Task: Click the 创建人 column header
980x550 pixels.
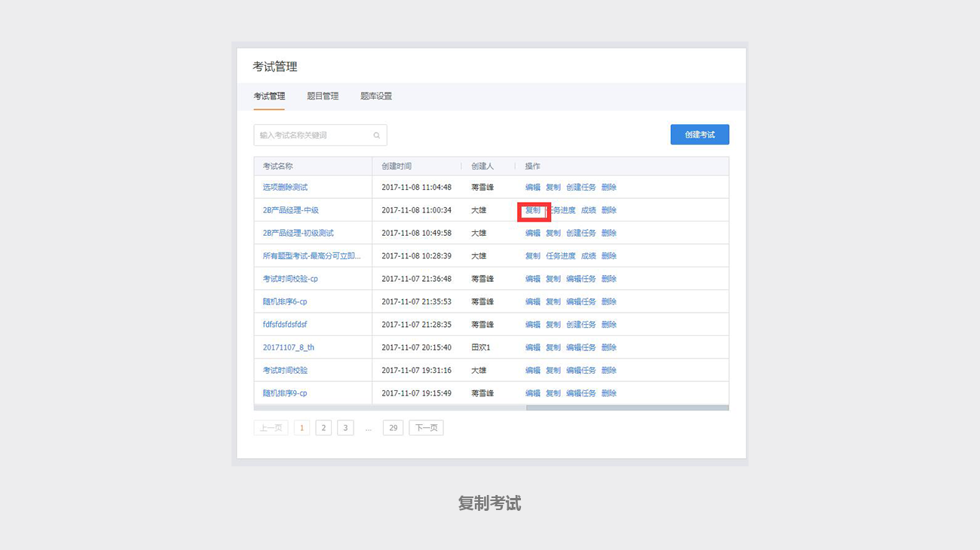Action: [482, 167]
